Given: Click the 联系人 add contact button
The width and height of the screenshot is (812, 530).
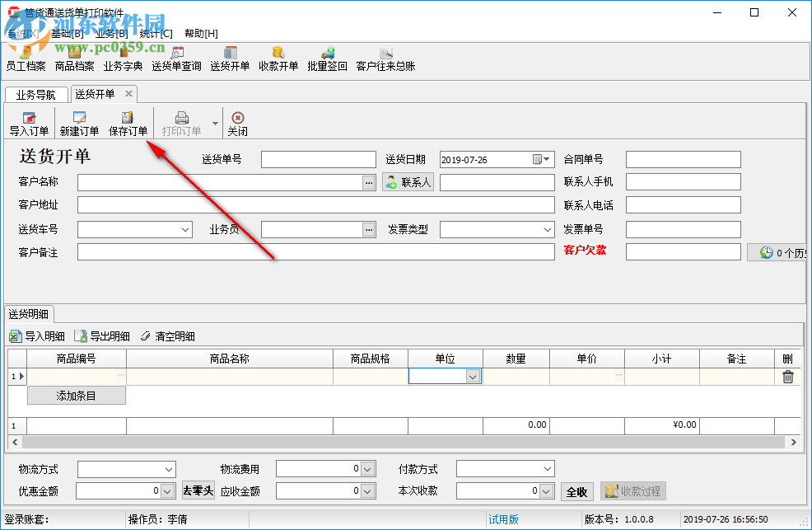Looking at the screenshot, I should 408,182.
